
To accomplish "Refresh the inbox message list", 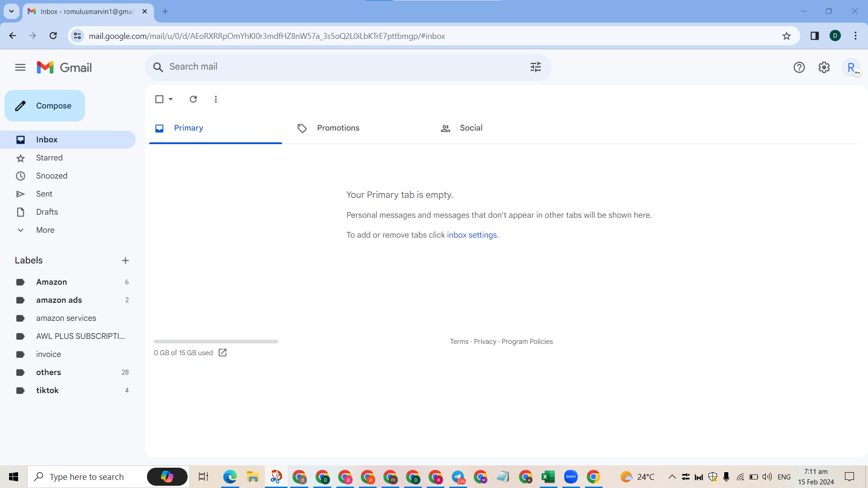I will pos(193,99).
